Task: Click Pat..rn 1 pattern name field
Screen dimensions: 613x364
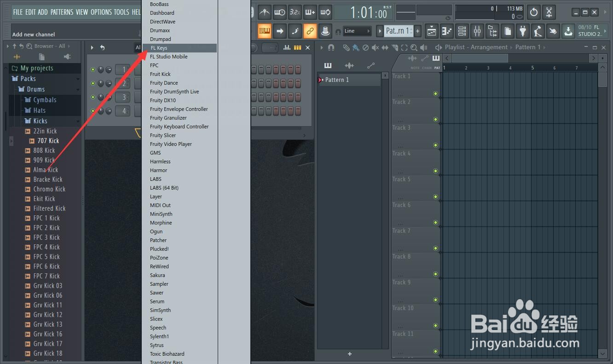Action: coord(398,31)
